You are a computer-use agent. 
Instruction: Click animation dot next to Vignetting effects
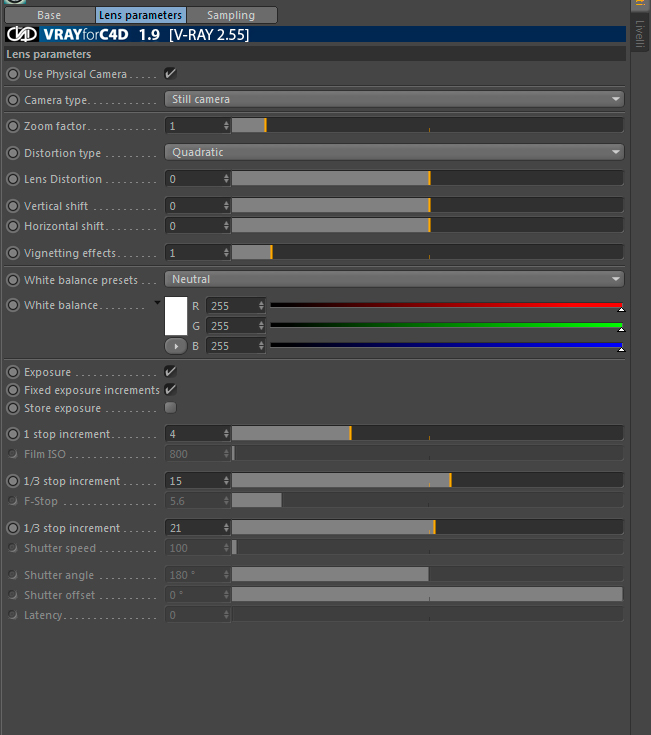13,253
